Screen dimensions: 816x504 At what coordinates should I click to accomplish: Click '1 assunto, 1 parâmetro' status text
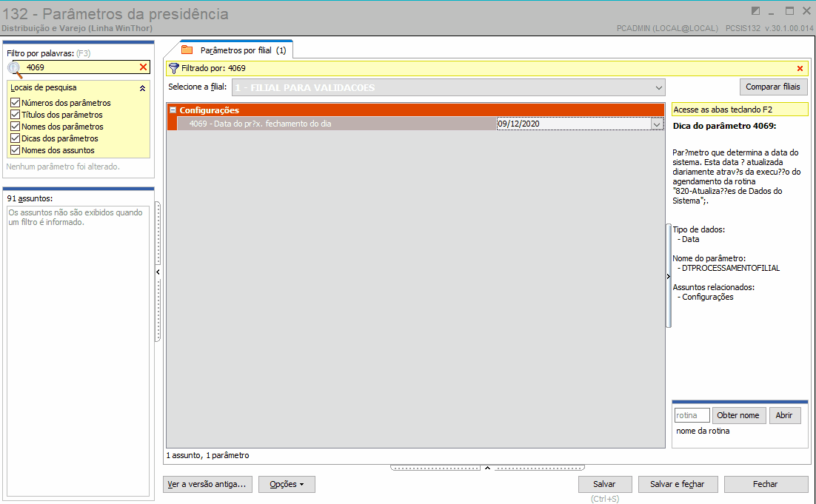(x=207, y=455)
